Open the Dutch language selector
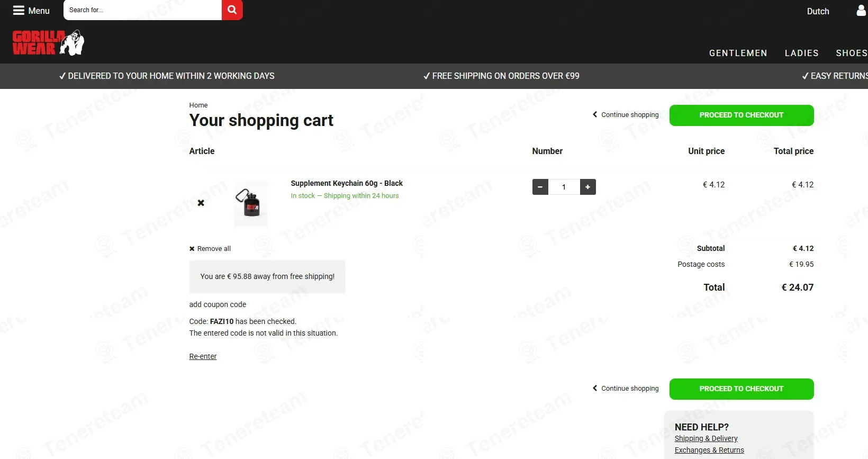 pyautogui.click(x=818, y=11)
